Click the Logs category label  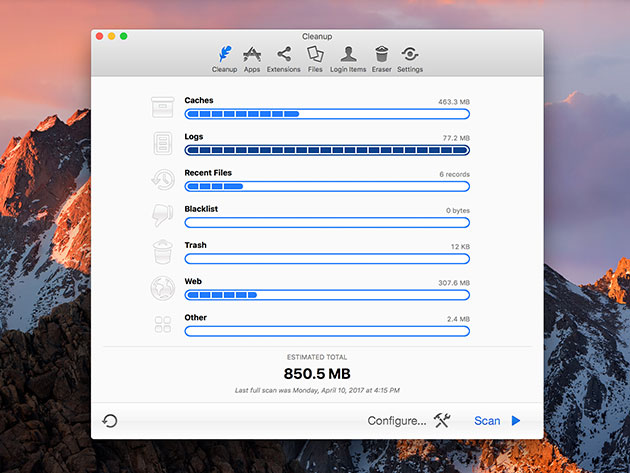coord(194,137)
